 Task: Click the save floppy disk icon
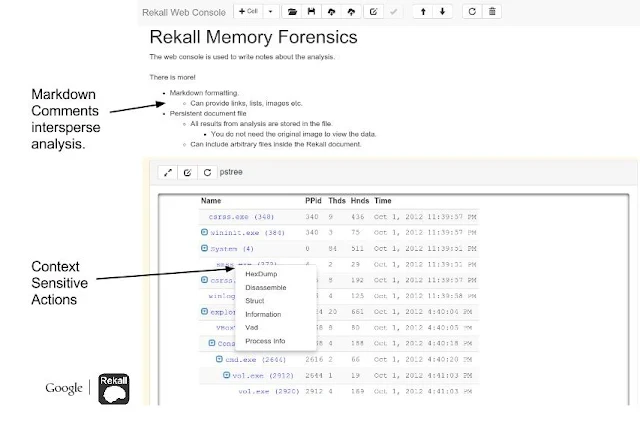click(311, 11)
